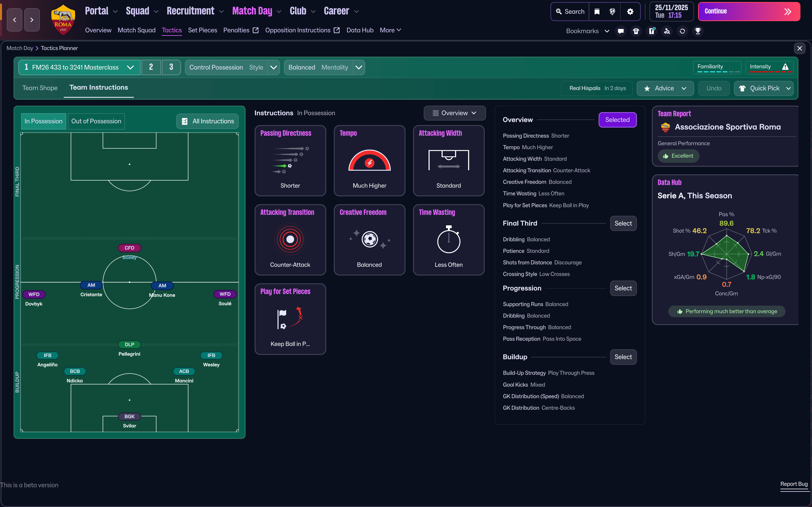Image resolution: width=812 pixels, height=507 pixels.
Task: Open the messages speech bubble icon
Action: 620,31
